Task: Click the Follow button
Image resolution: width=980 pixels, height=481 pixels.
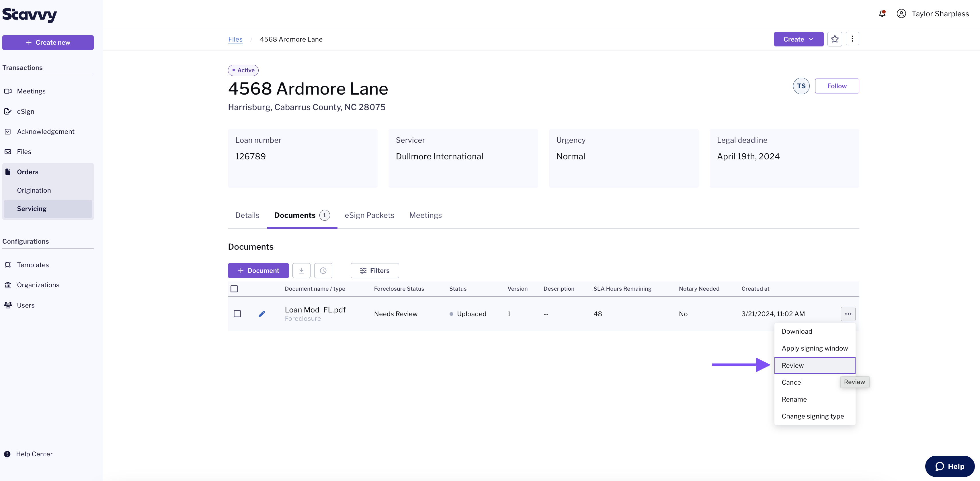Action: (837, 86)
